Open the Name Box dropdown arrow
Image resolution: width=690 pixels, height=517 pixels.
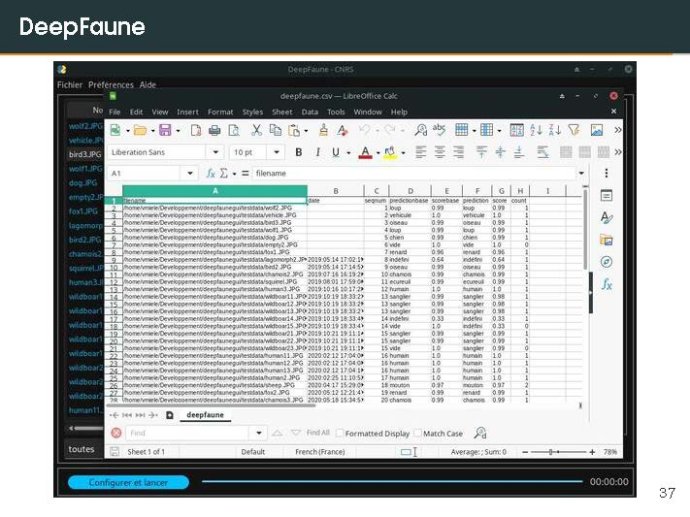coord(190,173)
